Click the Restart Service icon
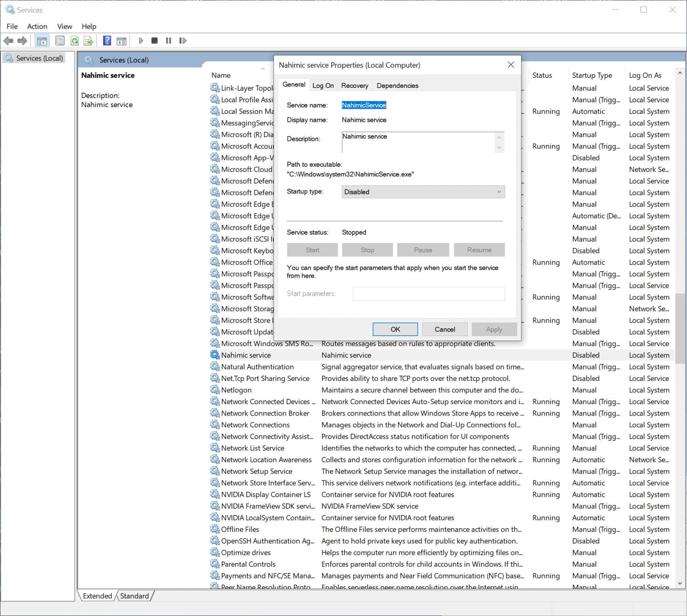 tap(182, 40)
